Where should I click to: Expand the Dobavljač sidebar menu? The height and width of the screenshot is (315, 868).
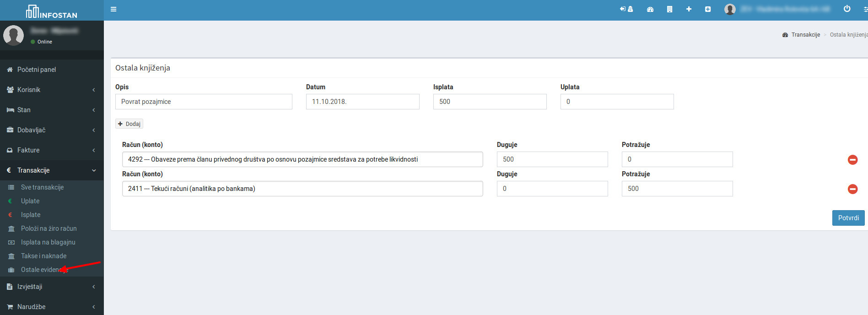point(52,130)
